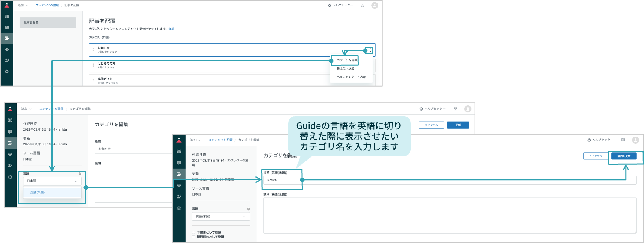
Task: Open the three-dot menu on the お知らせ category
Action: [370, 50]
